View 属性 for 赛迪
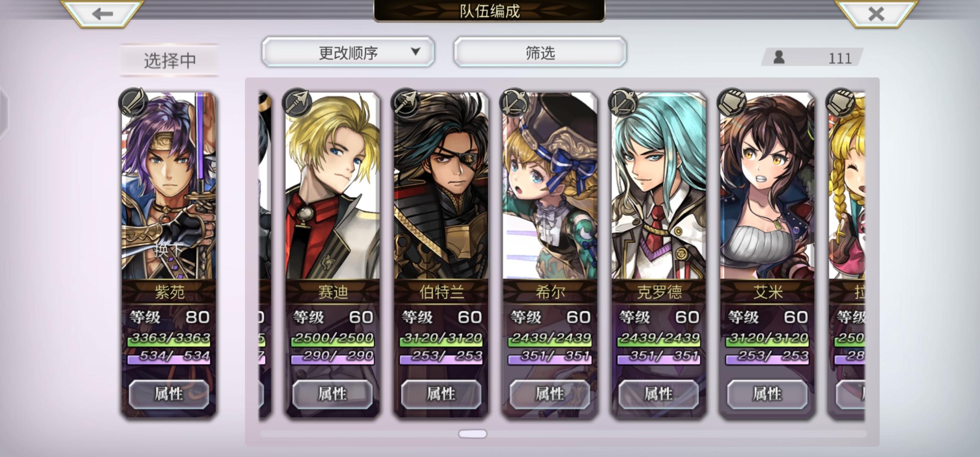Viewport: 980px width, 457px height. click(x=333, y=394)
